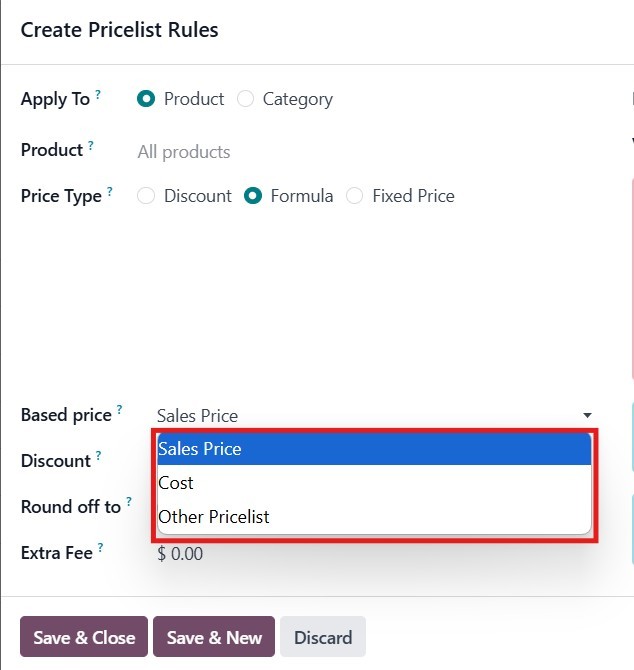Click the Save & New button
The height and width of the screenshot is (670, 634).
click(x=214, y=637)
